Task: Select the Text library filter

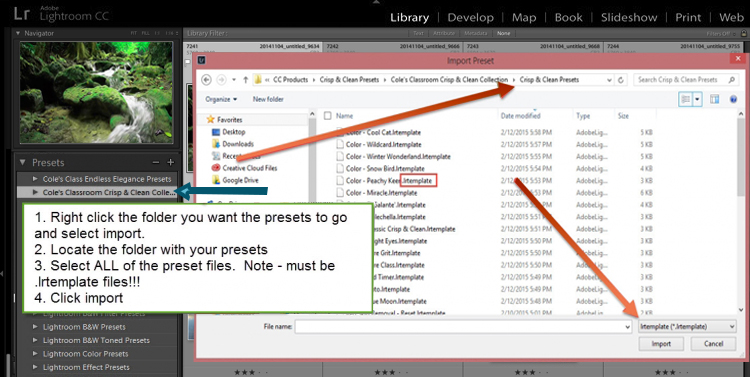Action: pyautogui.click(x=418, y=33)
